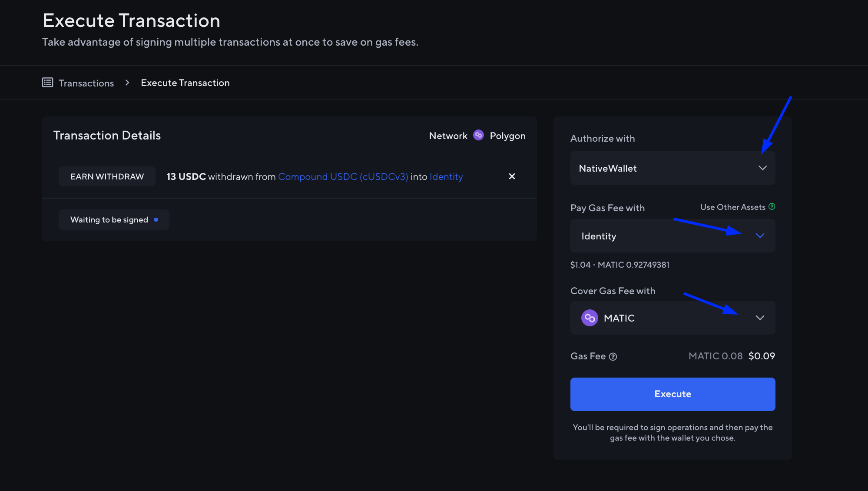Viewport: 868px width, 491px height.
Task: Click the Gas Fee question mark icon
Action: pos(613,356)
